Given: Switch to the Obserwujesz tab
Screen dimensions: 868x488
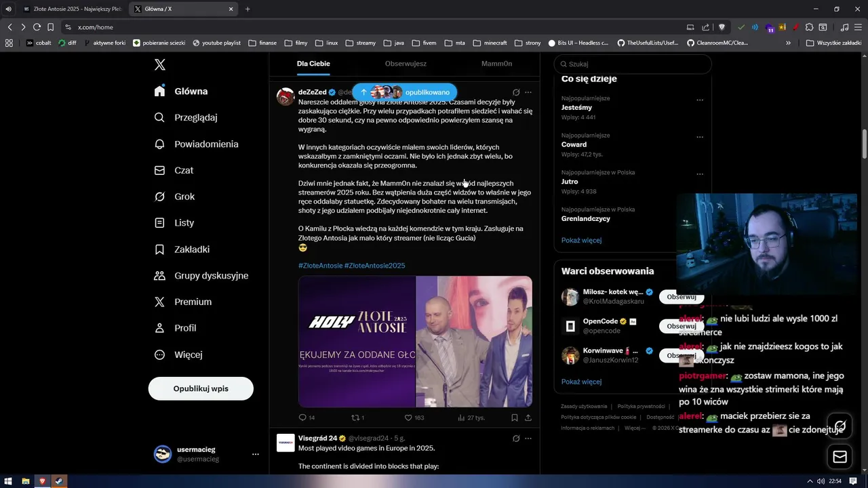Looking at the screenshot, I should pyautogui.click(x=406, y=64).
